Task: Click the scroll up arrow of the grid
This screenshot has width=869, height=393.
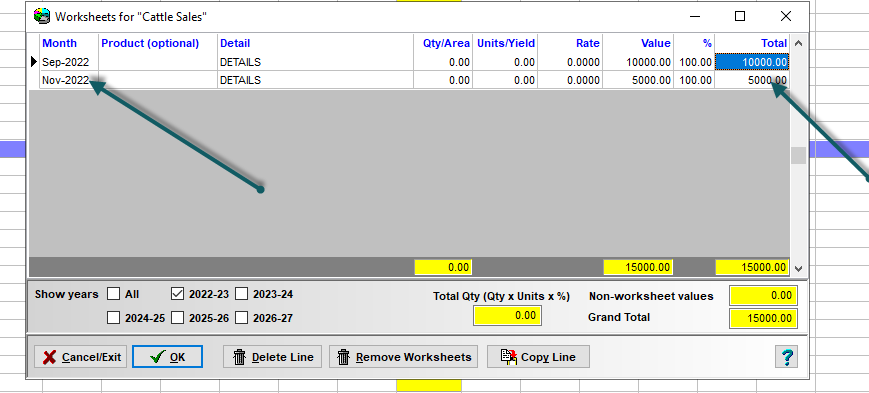Action: tap(798, 43)
